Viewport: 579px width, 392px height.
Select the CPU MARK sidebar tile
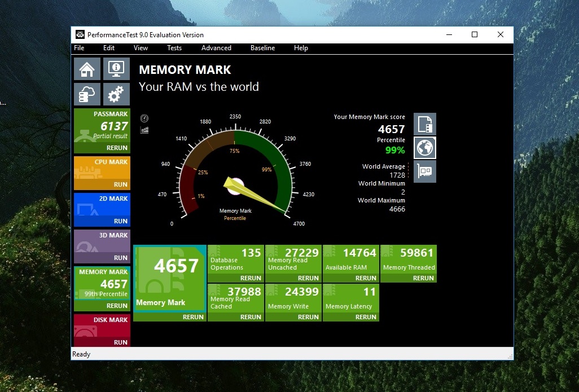point(102,168)
